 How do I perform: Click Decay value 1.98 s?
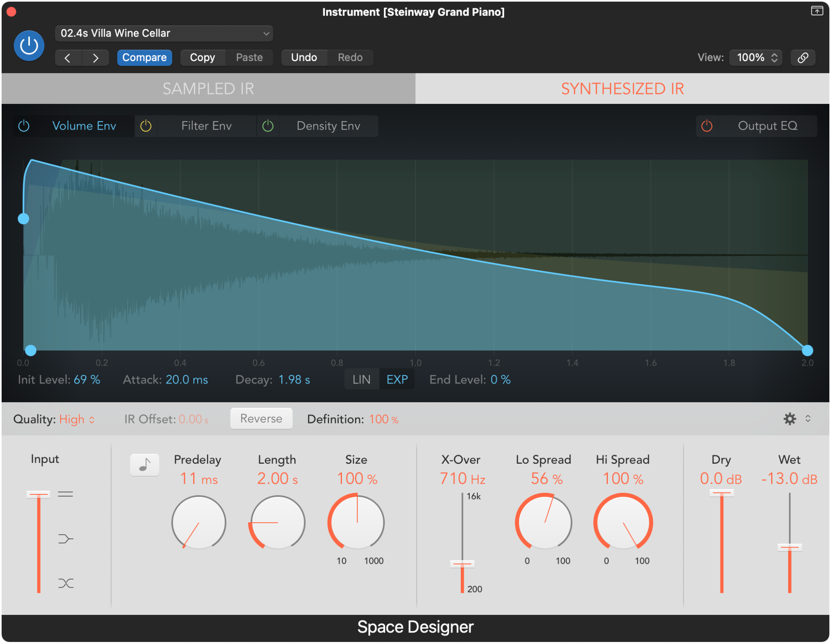point(294,380)
